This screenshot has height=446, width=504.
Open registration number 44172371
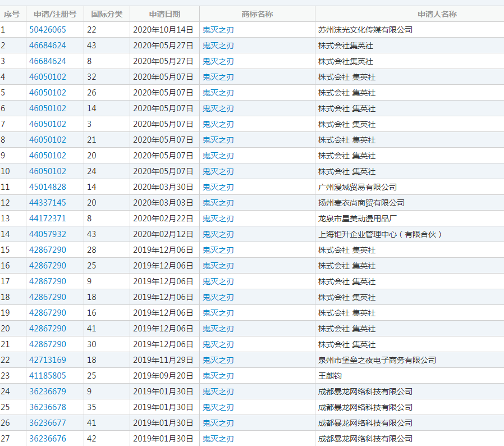click(x=48, y=219)
